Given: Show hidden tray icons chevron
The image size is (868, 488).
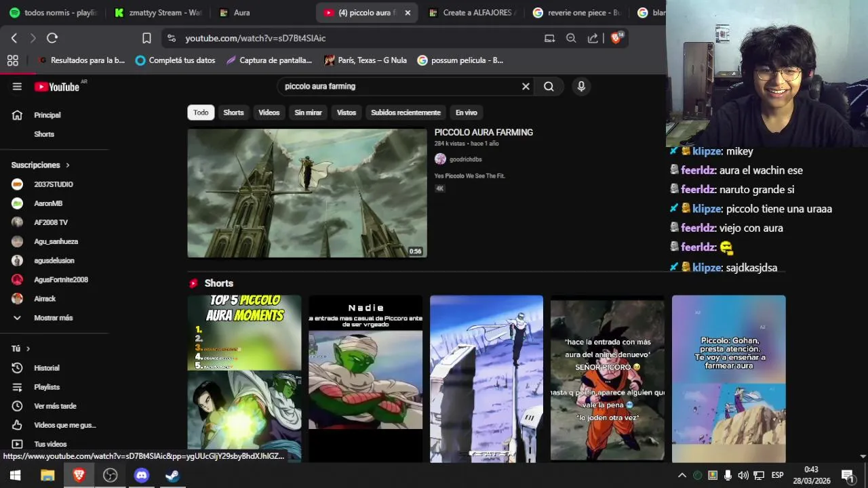Looking at the screenshot, I should click(682, 475).
